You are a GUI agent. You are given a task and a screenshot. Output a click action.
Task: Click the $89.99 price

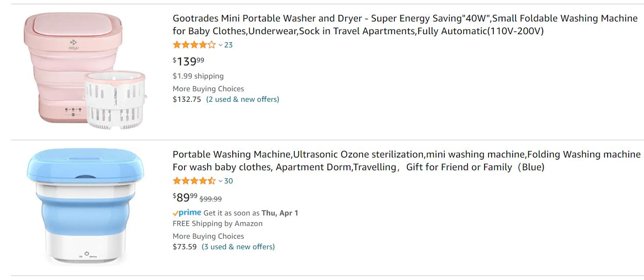pos(185,197)
